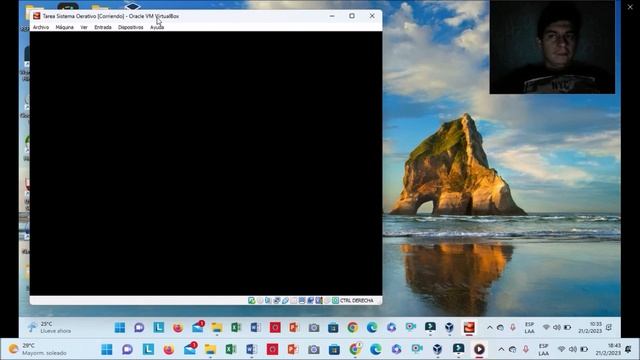The height and width of the screenshot is (360, 640).
Task: Open the Entrada menu
Action: 103,27
